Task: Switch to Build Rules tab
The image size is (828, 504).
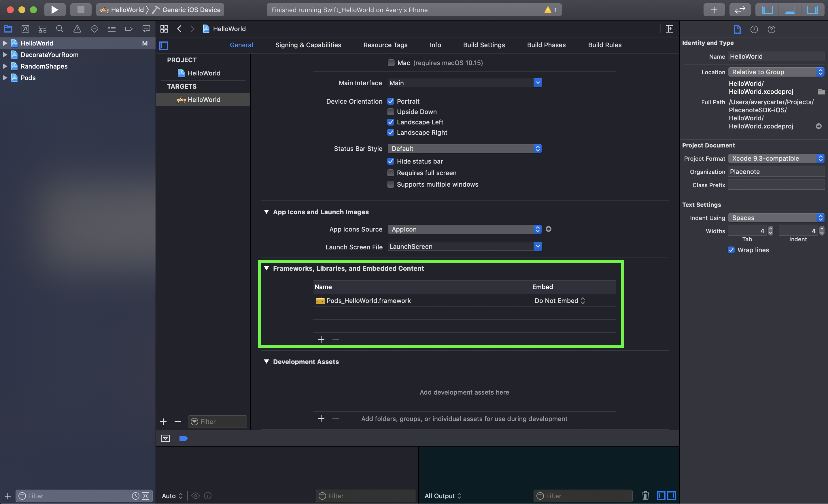Action: (605, 45)
